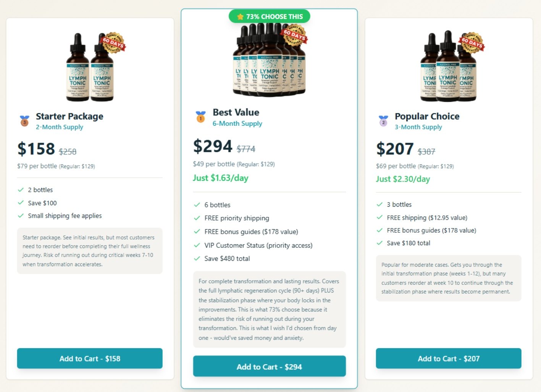Click the star icon in the green banner
The image size is (541, 392).
(x=240, y=16)
